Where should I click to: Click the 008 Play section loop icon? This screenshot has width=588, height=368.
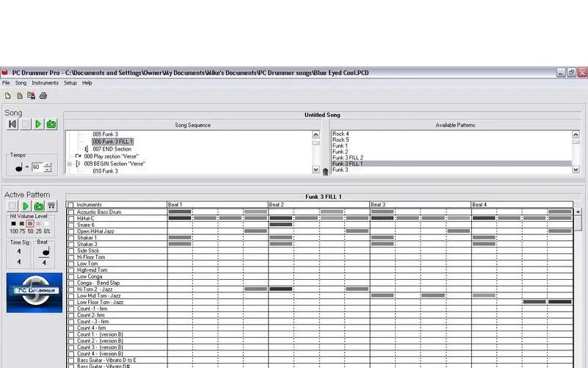(x=78, y=156)
